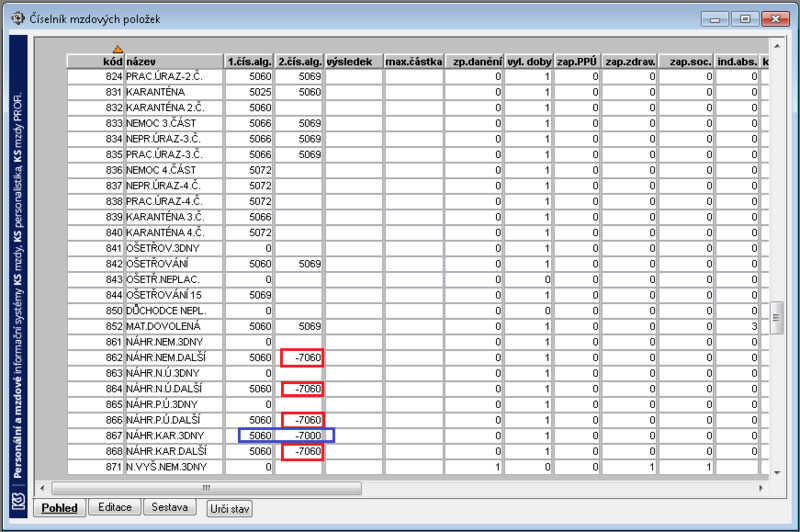Select the DŮCHODCE NEPL. cell
Screen dimensions: 800x532
(x=174, y=311)
